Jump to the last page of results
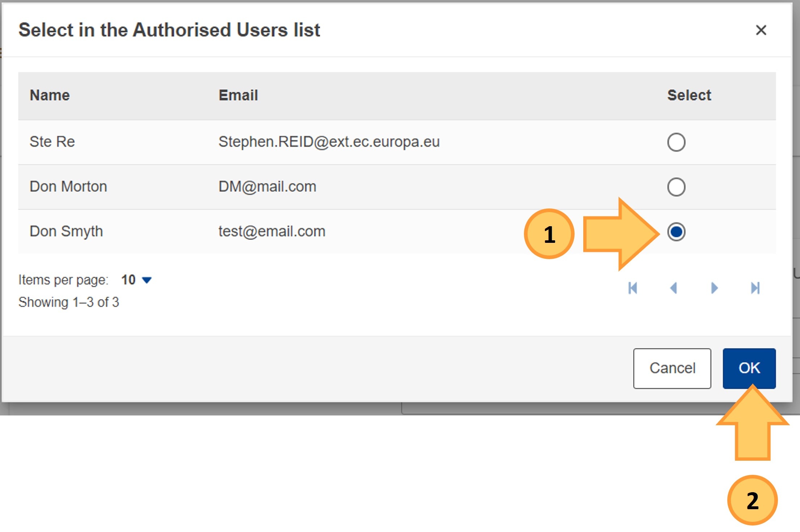Screen dimensions: 800x532 [755, 288]
